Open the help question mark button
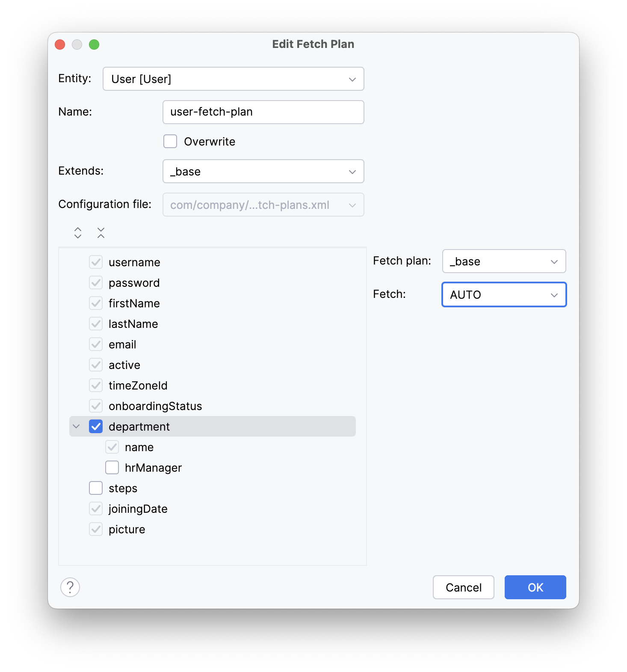Screen dimensions: 627x672 (x=70, y=587)
